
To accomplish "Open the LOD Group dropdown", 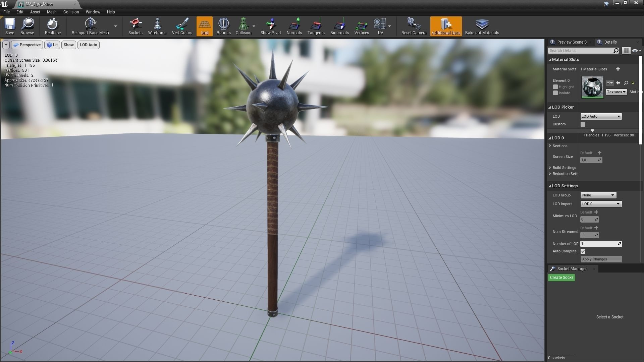I will click(598, 195).
